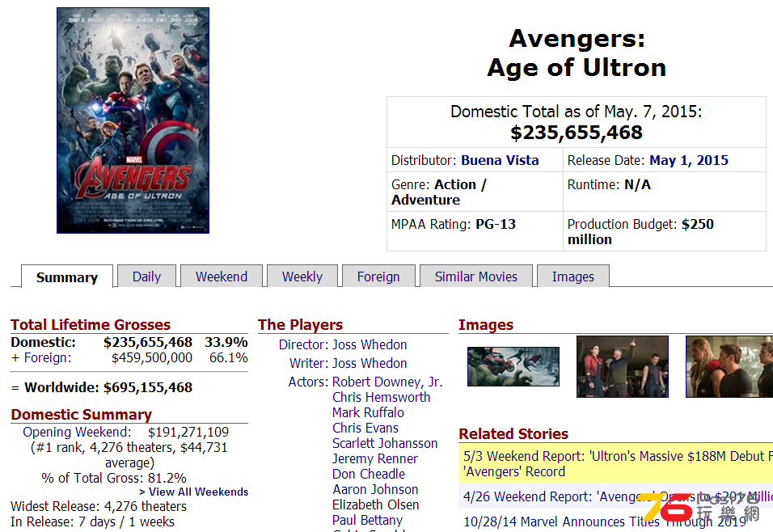
Task: Click the Buena Vista distributor link
Action: (500, 160)
